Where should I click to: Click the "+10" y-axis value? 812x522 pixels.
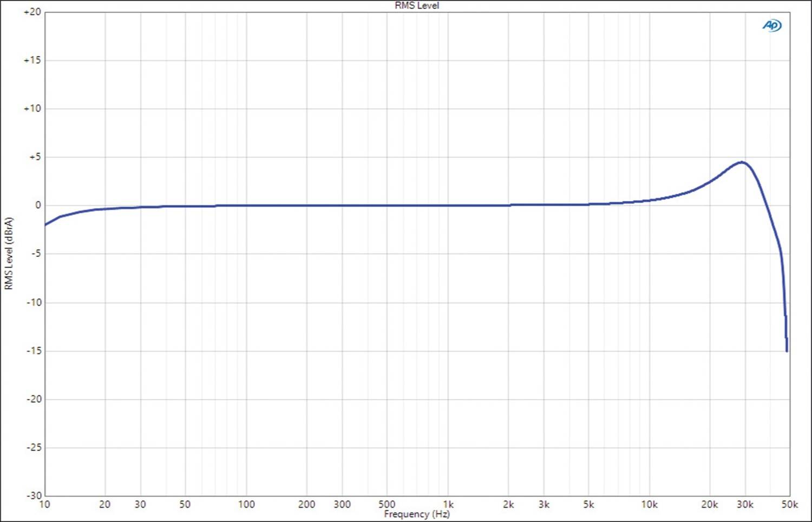(32, 109)
